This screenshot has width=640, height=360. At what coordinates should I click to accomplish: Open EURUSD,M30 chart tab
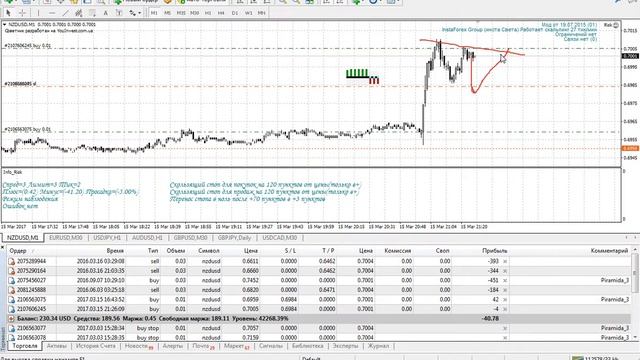(x=66, y=238)
